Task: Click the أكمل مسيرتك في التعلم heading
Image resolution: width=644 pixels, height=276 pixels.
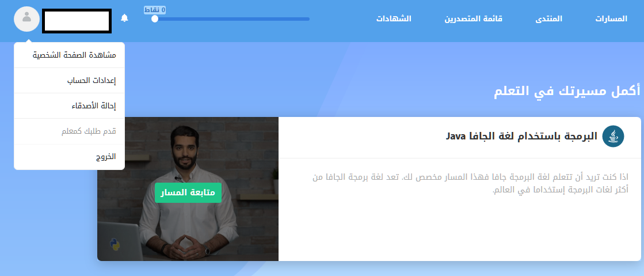Action: point(567,91)
